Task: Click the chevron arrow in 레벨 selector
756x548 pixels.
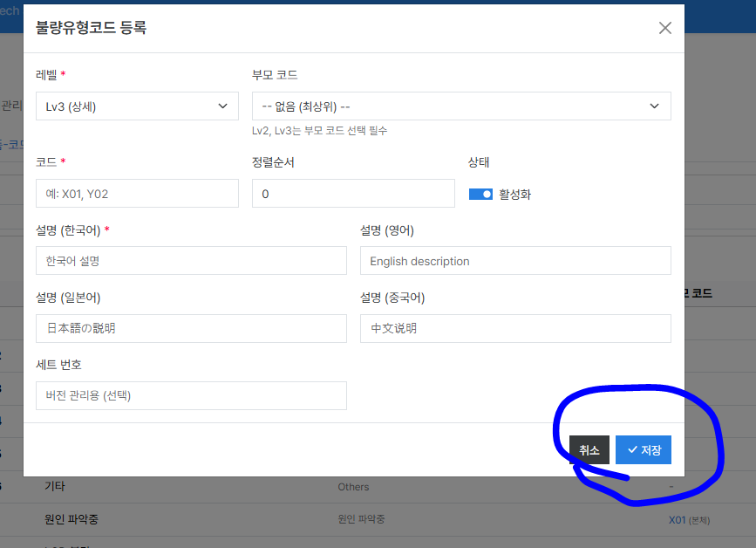Action: pyautogui.click(x=221, y=106)
